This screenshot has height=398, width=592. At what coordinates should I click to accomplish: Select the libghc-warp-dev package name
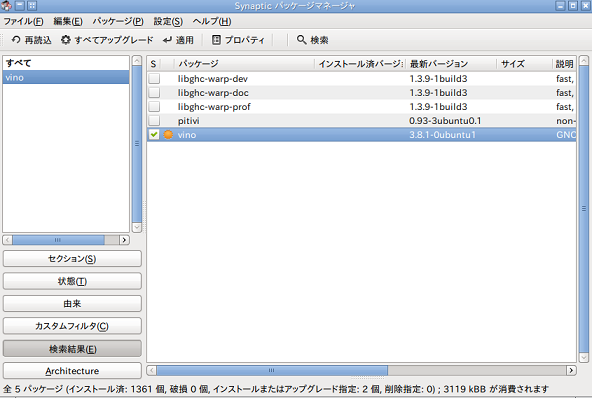(x=213, y=79)
